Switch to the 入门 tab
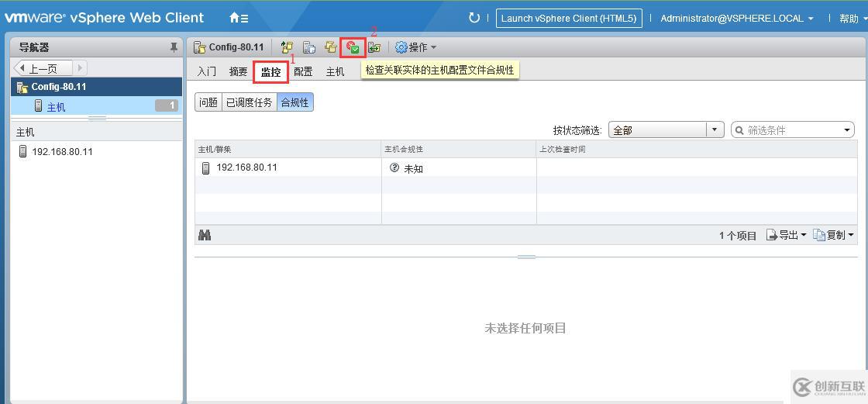Image resolution: width=868 pixels, height=404 pixels. click(206, 72)
